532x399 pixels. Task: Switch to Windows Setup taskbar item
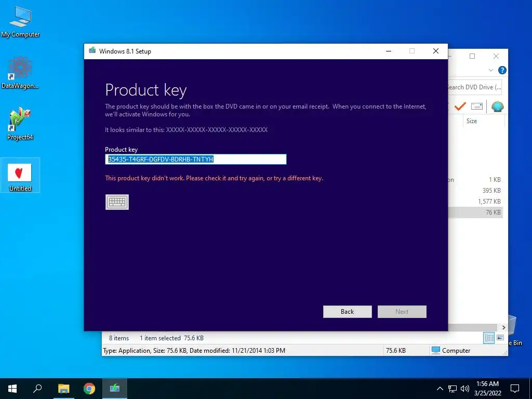point(115,389)
